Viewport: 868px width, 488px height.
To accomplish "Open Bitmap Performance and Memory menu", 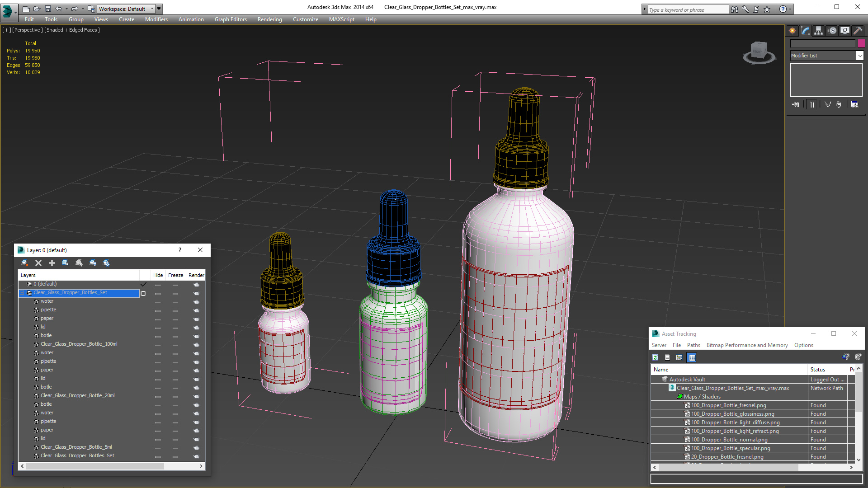I will click(747, 345).
